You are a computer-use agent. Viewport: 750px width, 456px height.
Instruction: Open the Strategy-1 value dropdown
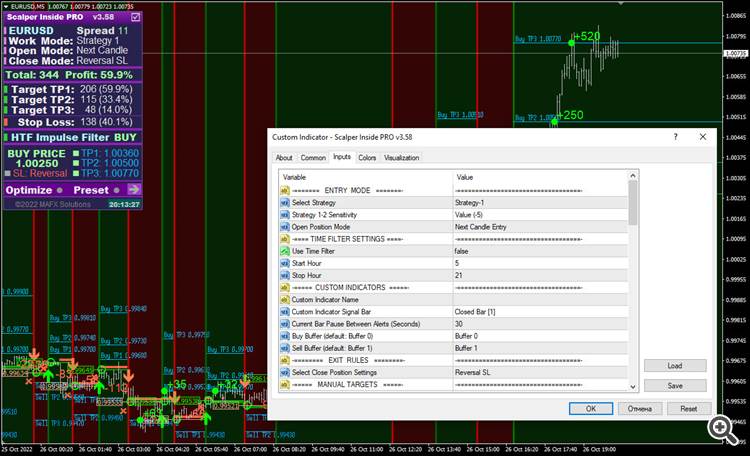pyautogui.click(x=540, y=203)
